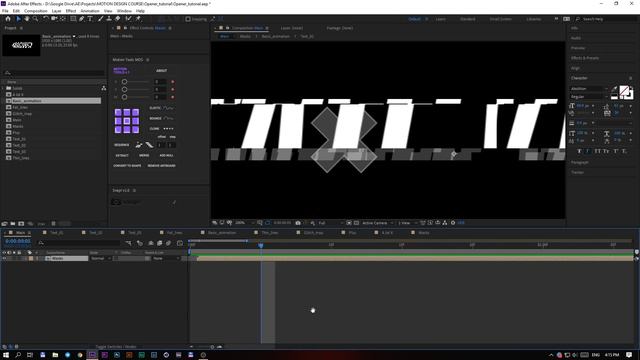Toggle Small Caps style in Character panel
Image resolution: width=640 pixels, height=360 pixels.
pyautogui.click(x=606, y=151)
